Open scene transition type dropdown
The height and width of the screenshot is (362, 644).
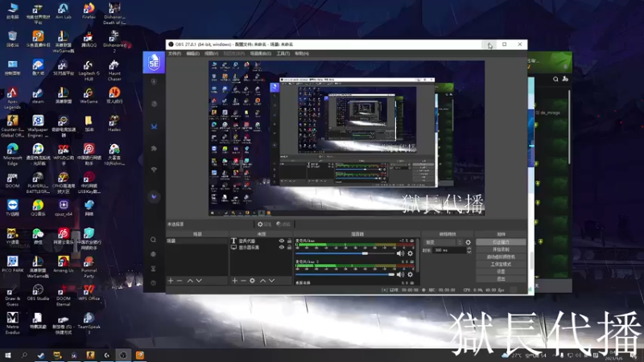coord(444,243)
